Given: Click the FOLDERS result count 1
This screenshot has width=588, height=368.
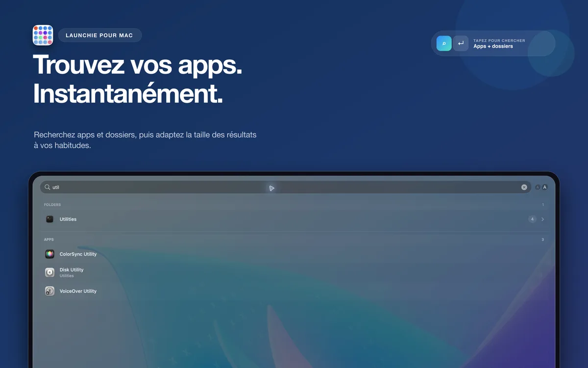Looking at the screenshot, I should (x=543, y=205).
